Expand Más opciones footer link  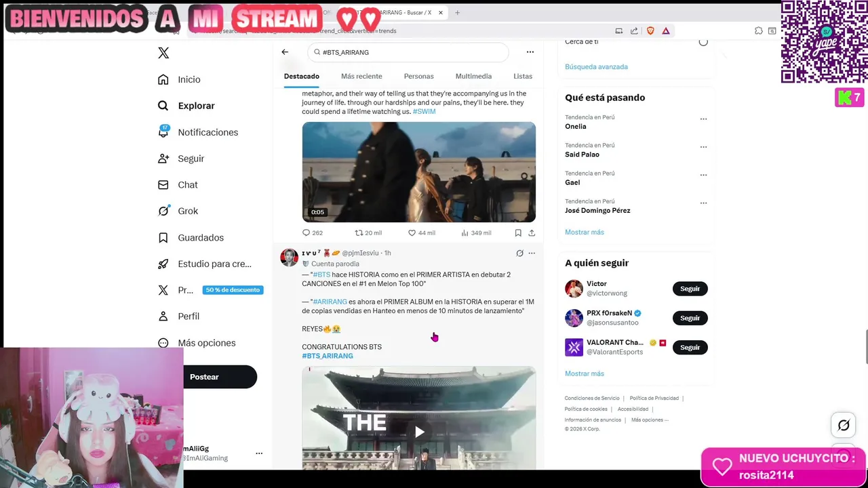(x=650, y=420)
